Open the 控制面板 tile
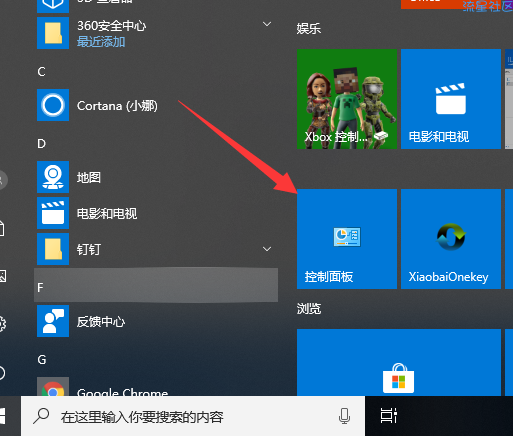 click(x=347, y=239)
